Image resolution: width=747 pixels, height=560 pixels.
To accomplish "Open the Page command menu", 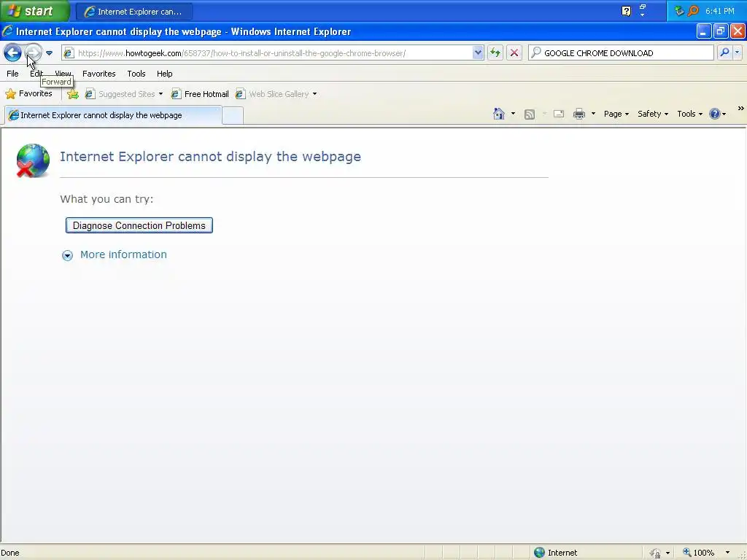I will [616, 114].
